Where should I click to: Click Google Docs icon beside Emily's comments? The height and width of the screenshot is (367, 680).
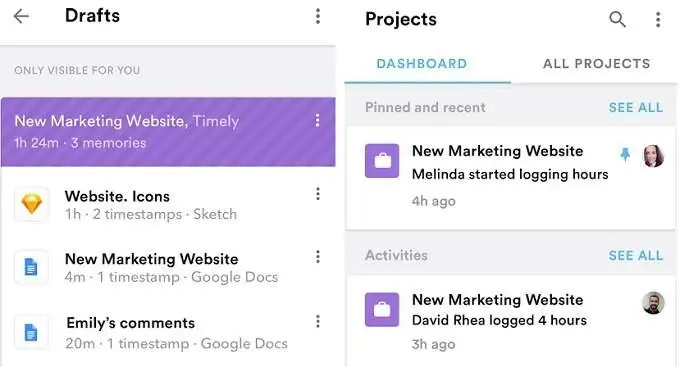pos(31,332)
